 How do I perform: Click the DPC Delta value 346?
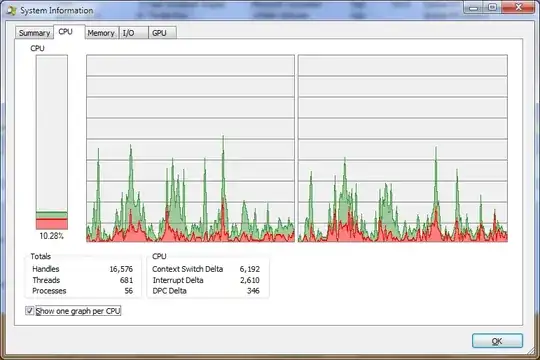[253, 291]
